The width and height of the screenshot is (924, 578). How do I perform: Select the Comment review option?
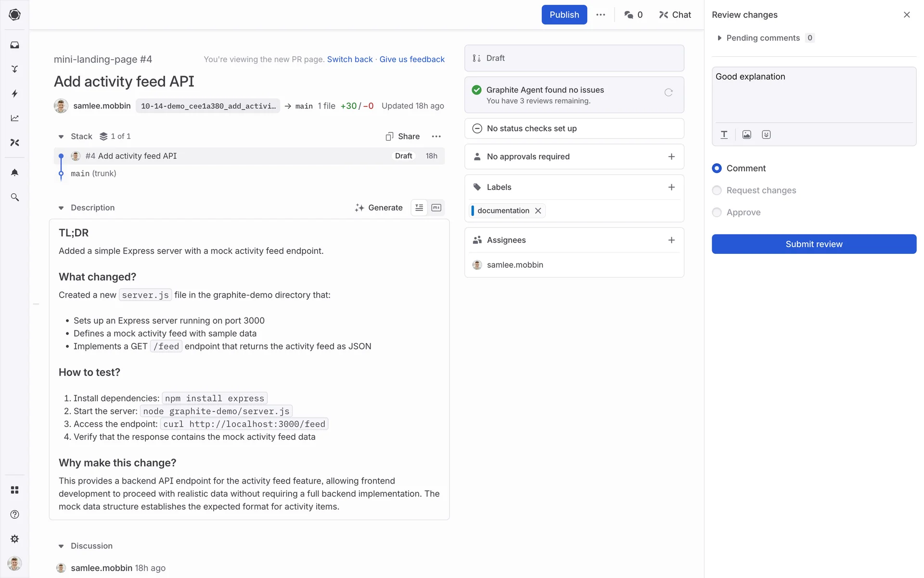coord(717,168)
